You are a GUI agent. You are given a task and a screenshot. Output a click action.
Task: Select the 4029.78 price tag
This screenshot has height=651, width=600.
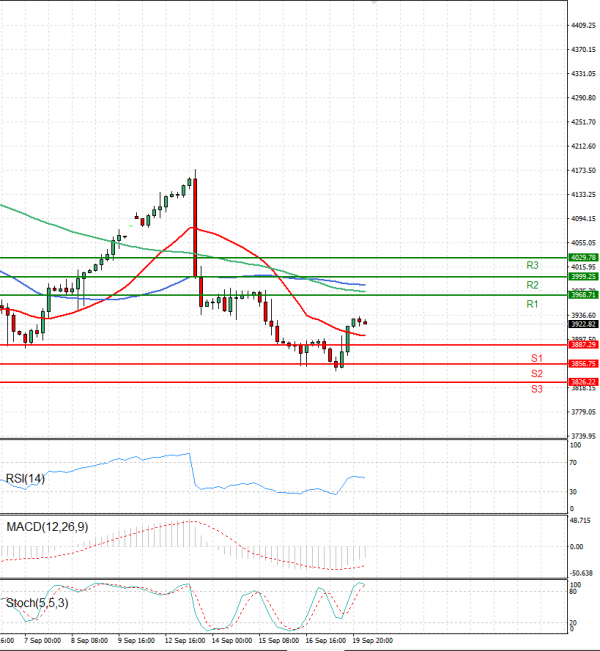[583, 257]
